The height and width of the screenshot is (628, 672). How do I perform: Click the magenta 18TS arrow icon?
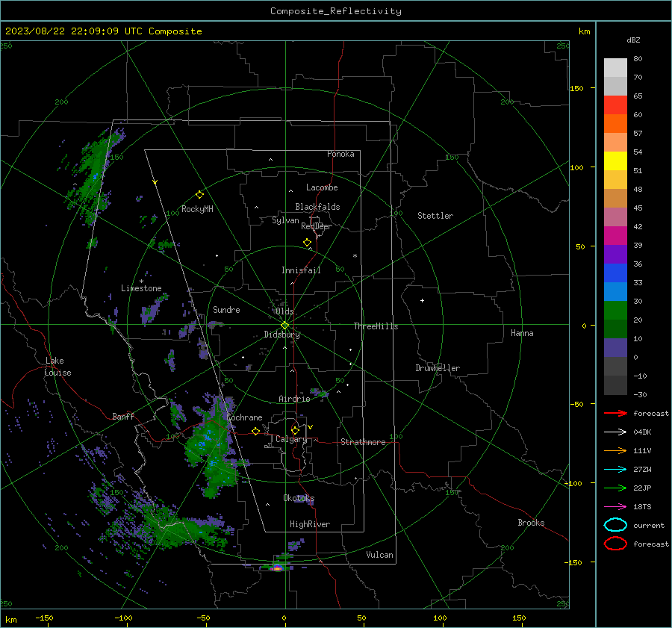pos(615,507)
